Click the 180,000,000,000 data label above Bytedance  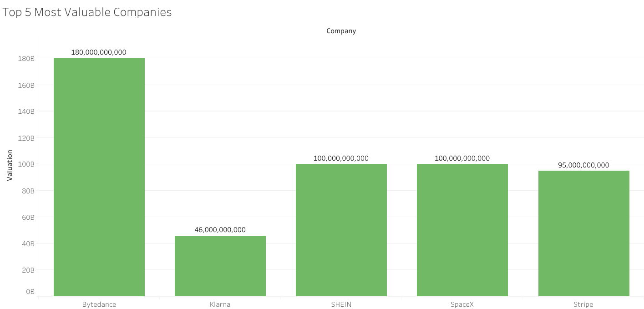click(x=99, y=52)
